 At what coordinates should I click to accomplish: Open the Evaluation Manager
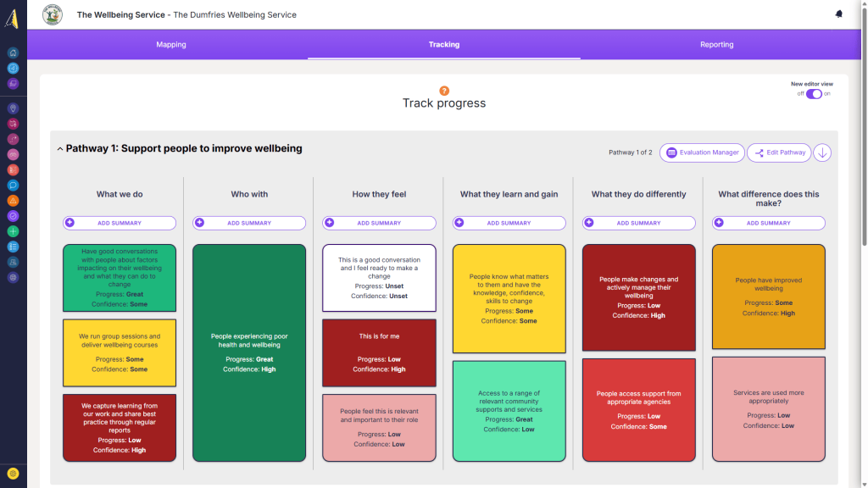click(702, 152)
